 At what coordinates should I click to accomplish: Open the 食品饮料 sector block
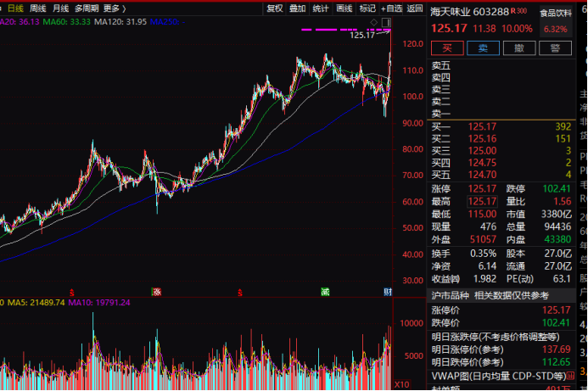tap(556, 21)
